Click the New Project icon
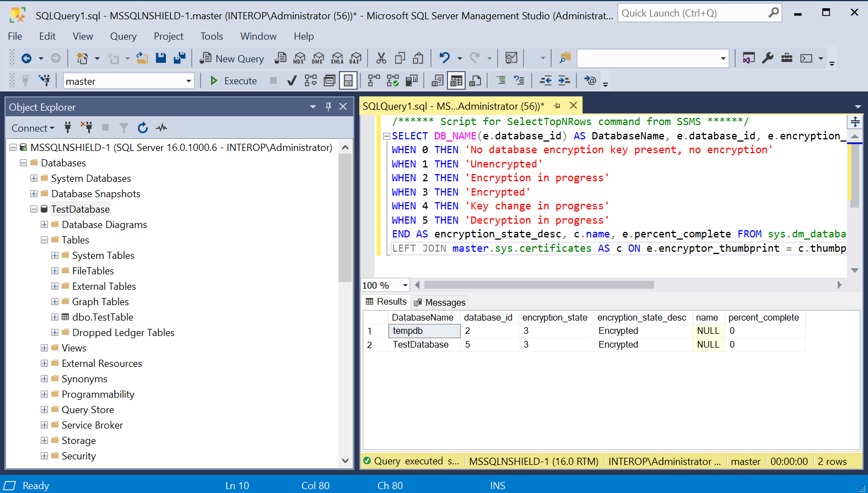The image size is (868, 493). point(82,58)
